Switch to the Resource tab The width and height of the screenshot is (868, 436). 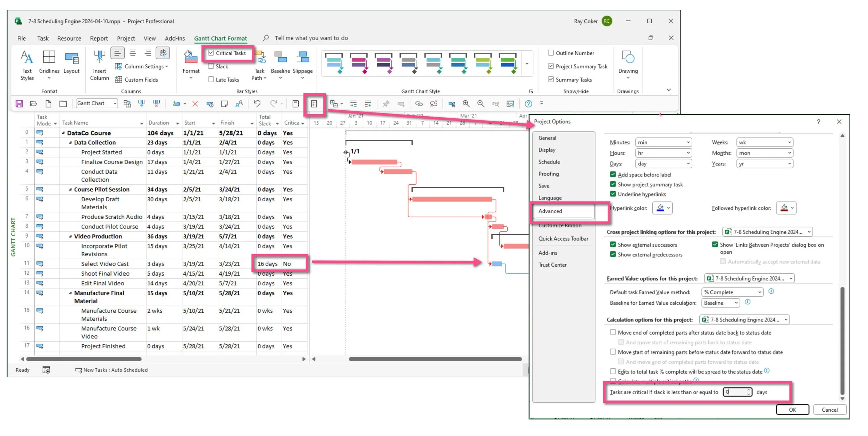[x=69, y=38]
